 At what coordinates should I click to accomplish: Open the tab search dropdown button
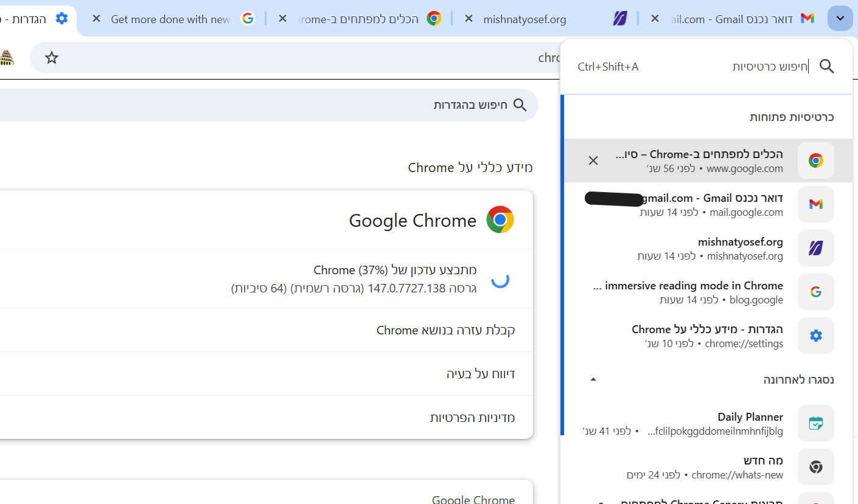point(840,18)
